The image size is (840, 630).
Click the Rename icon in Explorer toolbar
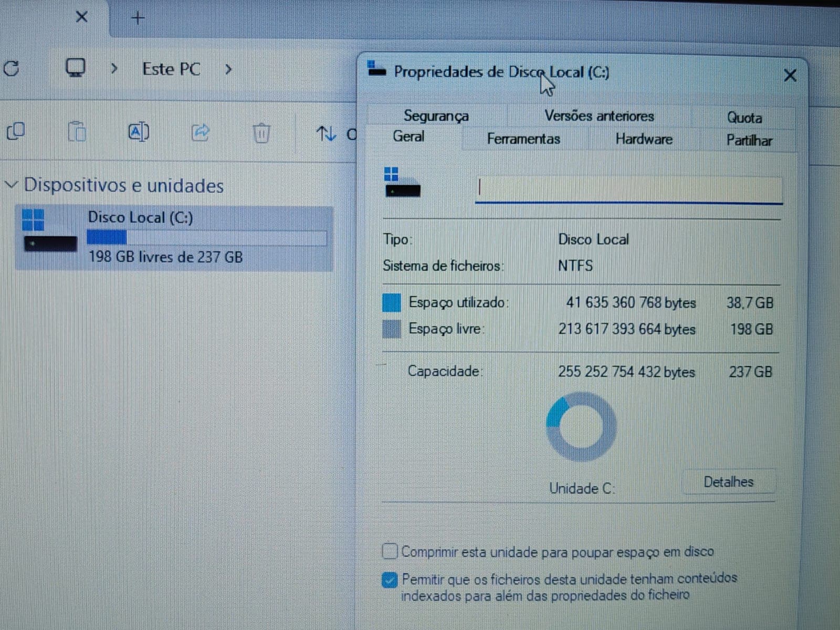(x=139, y=131)
